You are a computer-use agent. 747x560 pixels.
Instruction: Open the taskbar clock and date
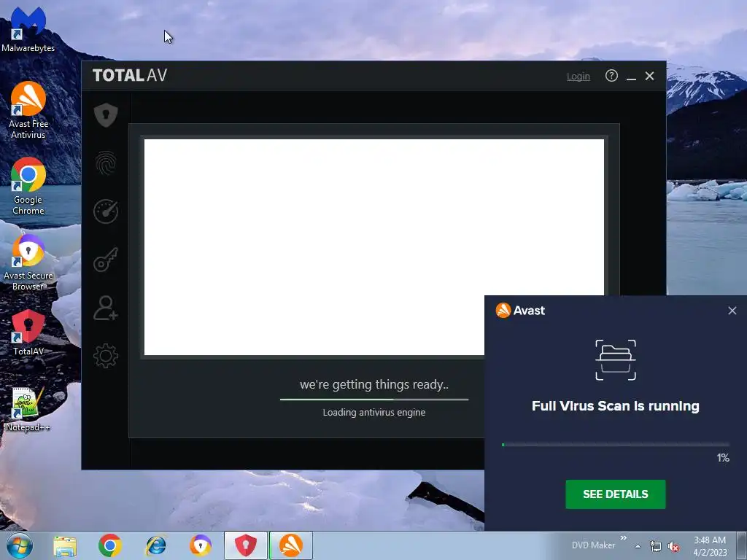point(710,546)
